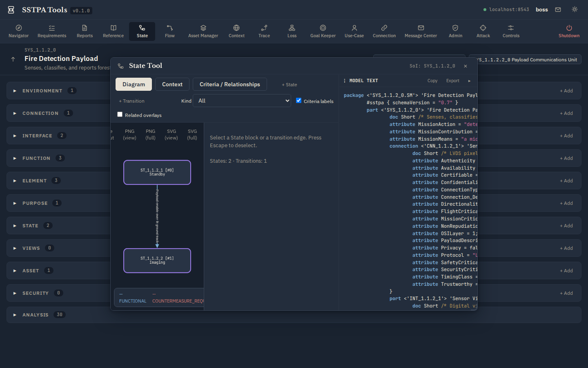Open the Message Center tool
The image size is (588, 368).
coord(421,31)
